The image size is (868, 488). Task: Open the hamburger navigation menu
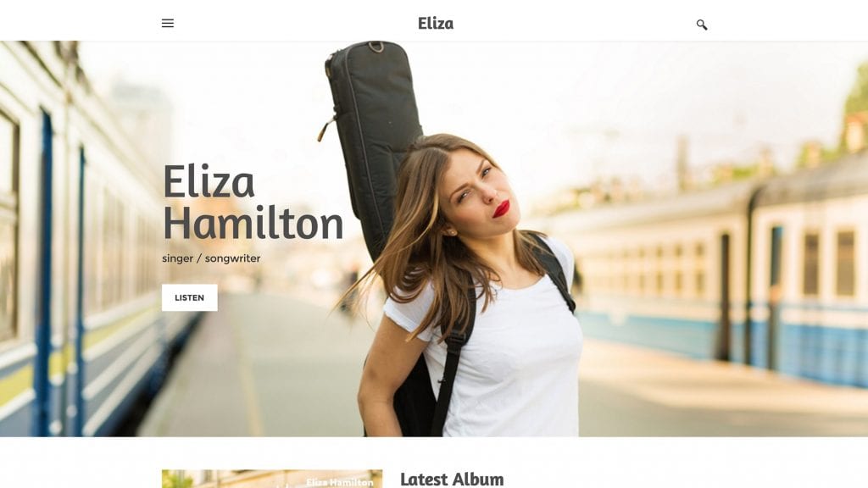[x=168, y=23]
